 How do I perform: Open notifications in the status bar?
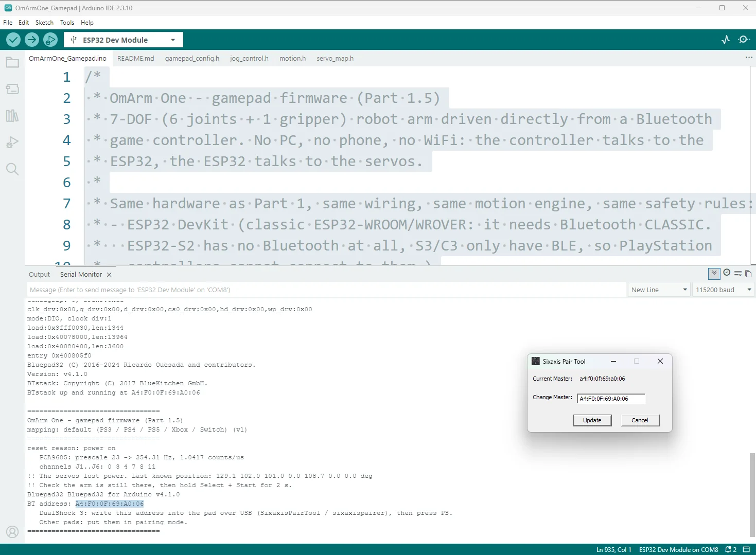click(731, 549)
